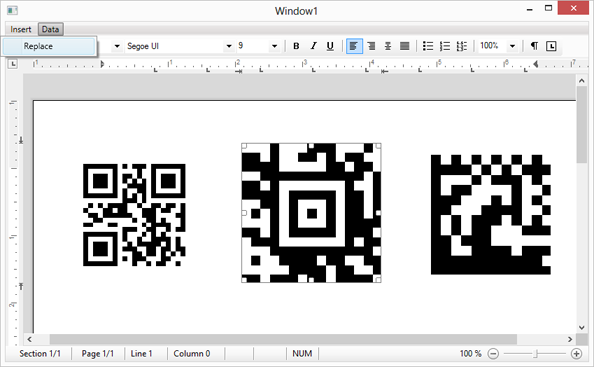Apply bulleted list
Viewport: 594px width, 367px height.
point(428,46)
